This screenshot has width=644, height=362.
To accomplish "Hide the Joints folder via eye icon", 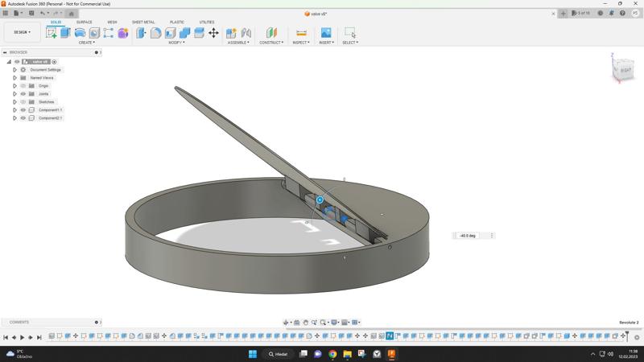I will pos(23,94).
